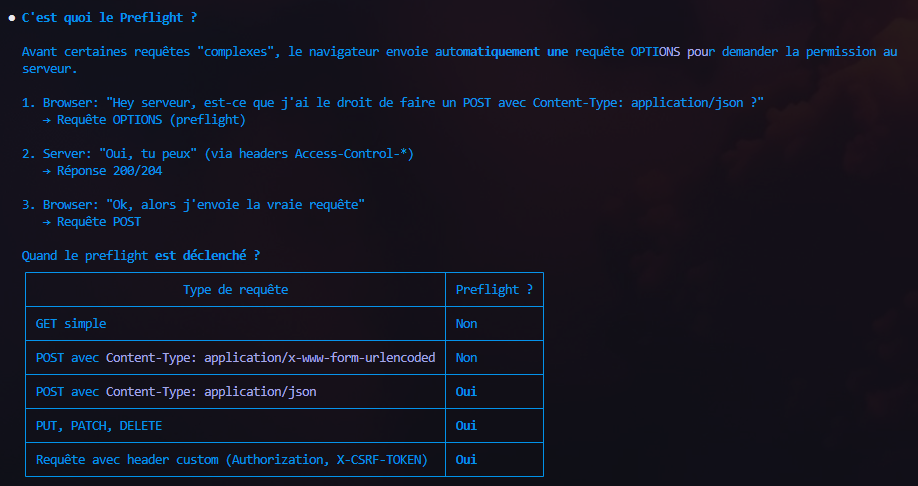This screenshot has height=486, width=918.
Task: Click the arrow before "Requête OPTIONS (preflight)"
Action: [x=47, y=120]
